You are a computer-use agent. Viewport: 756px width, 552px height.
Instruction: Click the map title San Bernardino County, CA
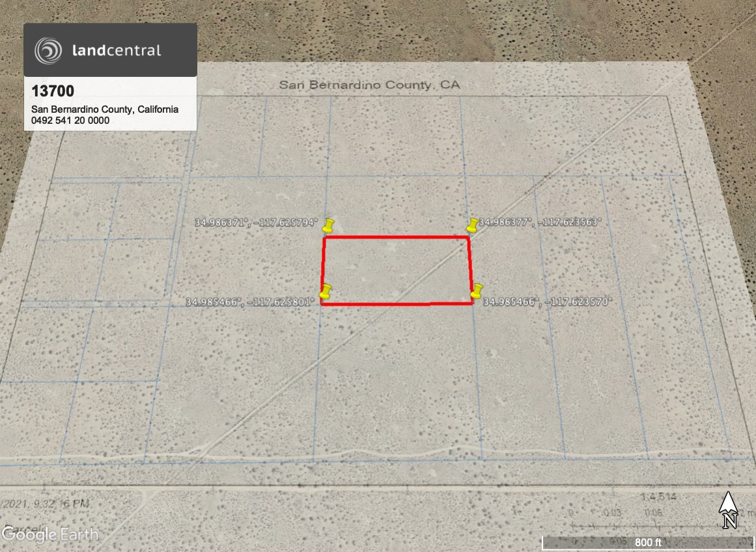370,85
